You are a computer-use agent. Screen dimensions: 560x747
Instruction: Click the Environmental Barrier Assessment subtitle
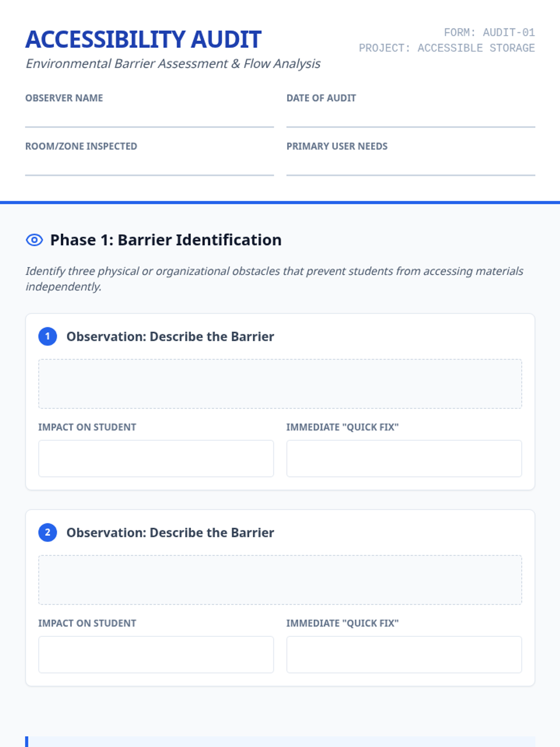173,63
